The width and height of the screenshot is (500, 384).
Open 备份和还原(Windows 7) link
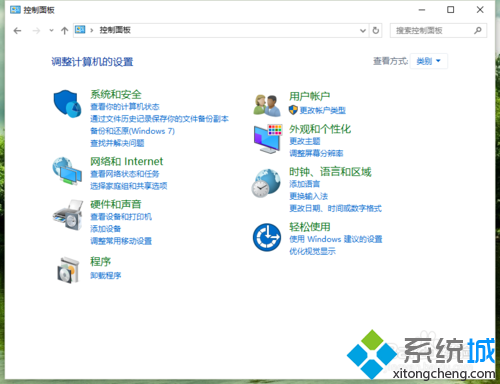[132, 131]
